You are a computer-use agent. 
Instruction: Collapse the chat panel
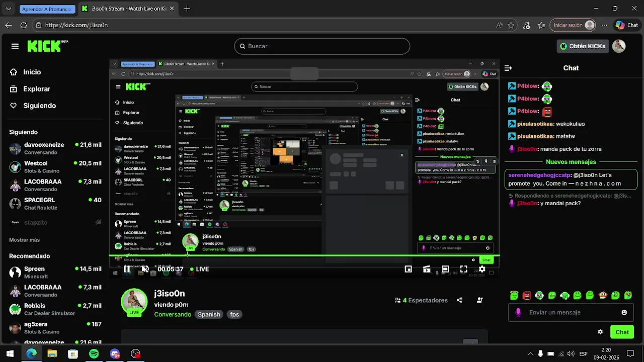tap(508, 68)
